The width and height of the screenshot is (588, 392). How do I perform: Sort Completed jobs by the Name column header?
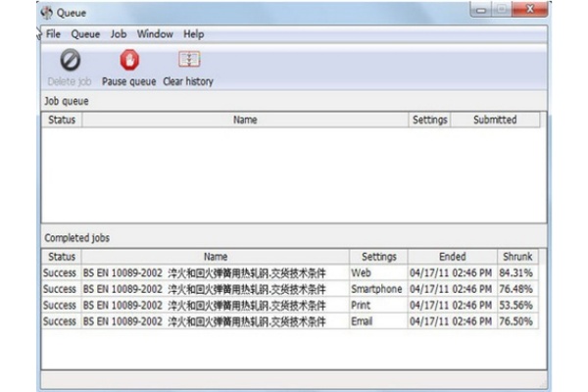tap(216, 257)
